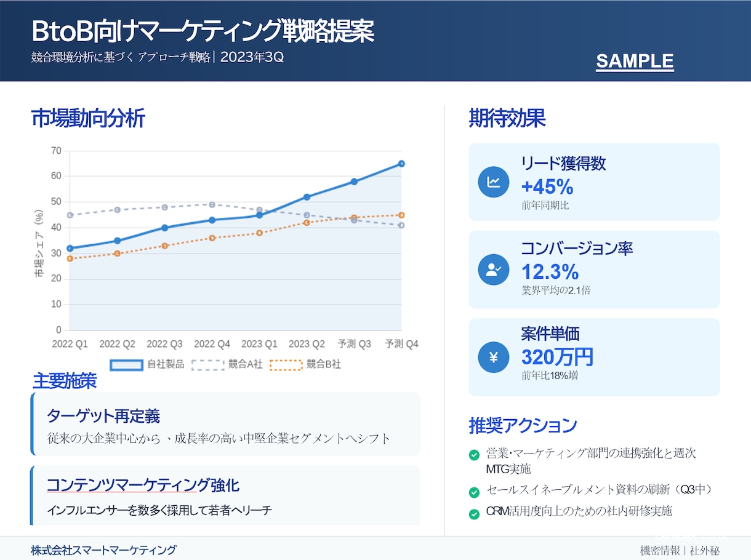Click the 主要施策 section heading
Viewport: 751px width, 560px height.
65,381
